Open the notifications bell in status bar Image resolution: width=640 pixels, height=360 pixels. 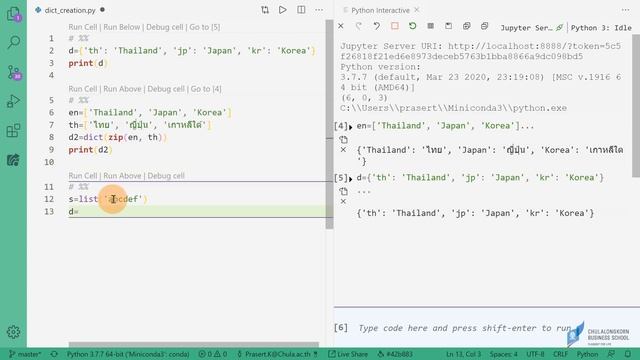pos(628,354)
